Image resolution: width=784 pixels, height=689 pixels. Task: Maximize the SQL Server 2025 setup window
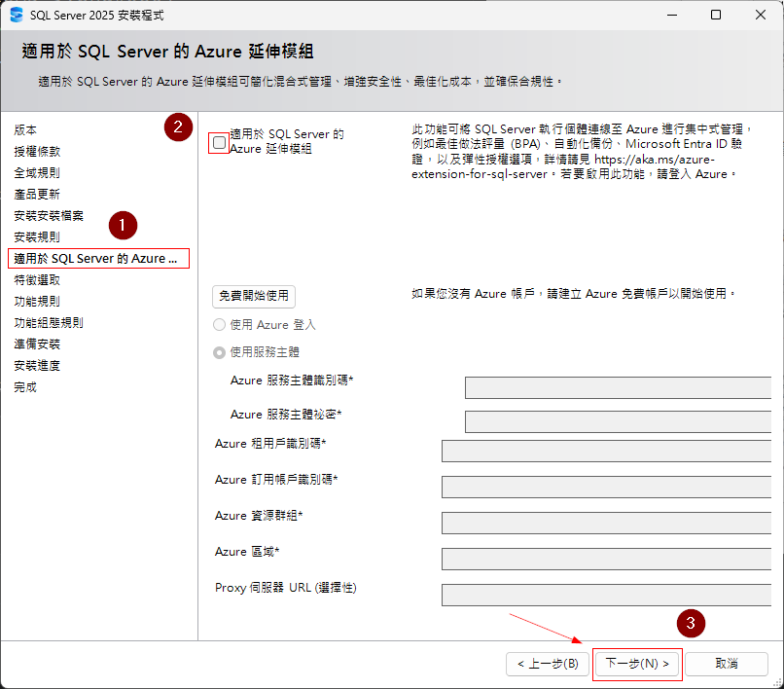coord(716,15)
